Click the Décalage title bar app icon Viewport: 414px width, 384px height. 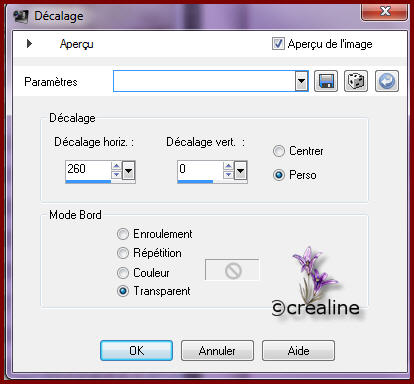[21, 16]
